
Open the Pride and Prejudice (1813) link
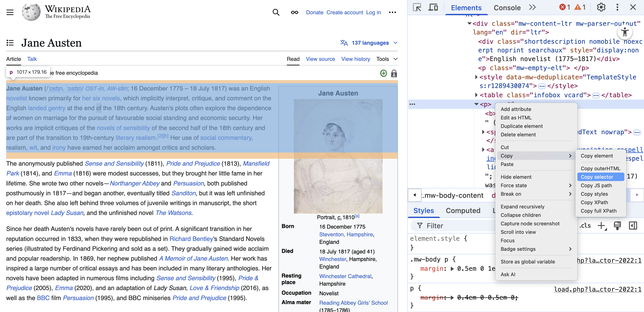coord(193,164)
